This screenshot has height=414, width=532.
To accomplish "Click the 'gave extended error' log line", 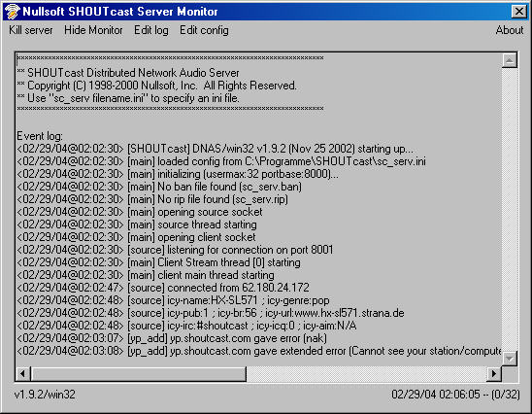I will tap(259, 351).
